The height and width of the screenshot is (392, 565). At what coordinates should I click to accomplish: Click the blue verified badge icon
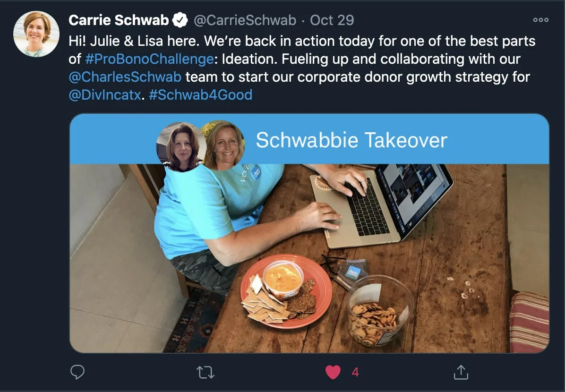coord(180,20)
